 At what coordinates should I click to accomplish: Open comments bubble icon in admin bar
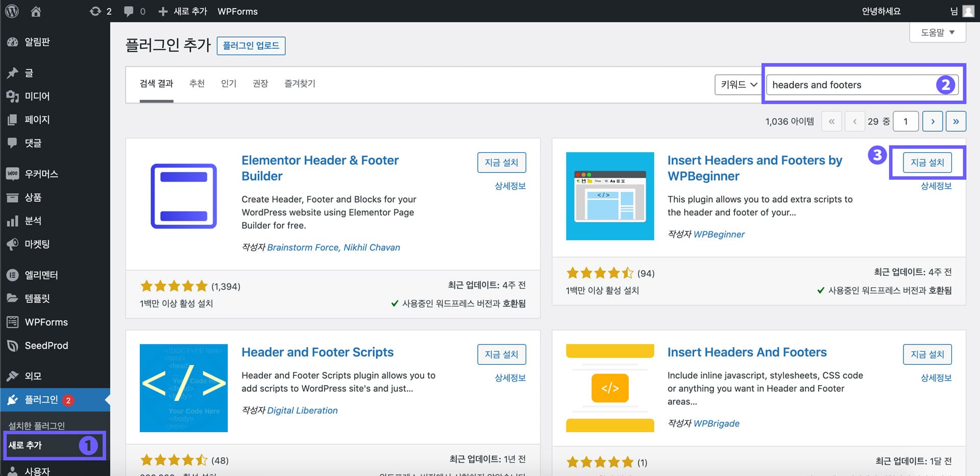(129, 11)
